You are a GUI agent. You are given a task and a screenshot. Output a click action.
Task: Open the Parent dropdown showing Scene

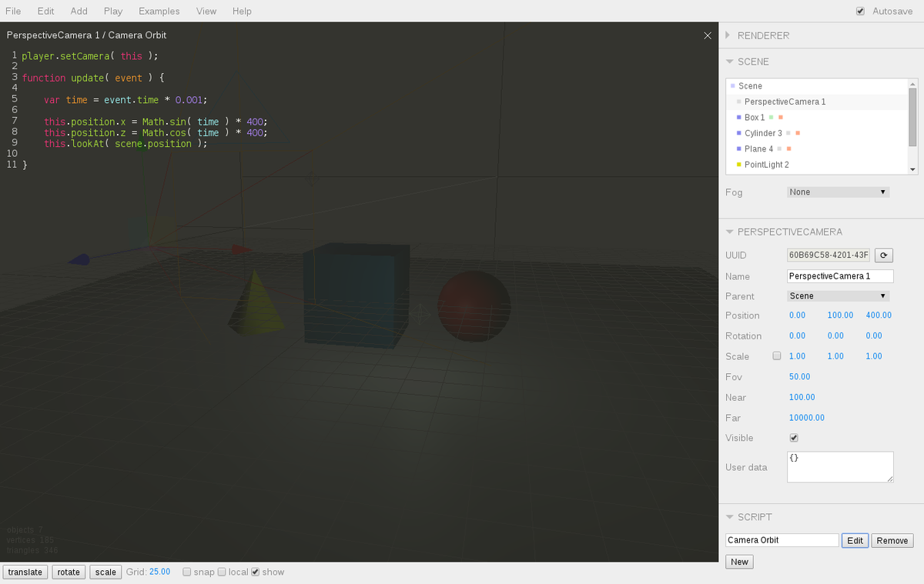(x=838, y=296)
